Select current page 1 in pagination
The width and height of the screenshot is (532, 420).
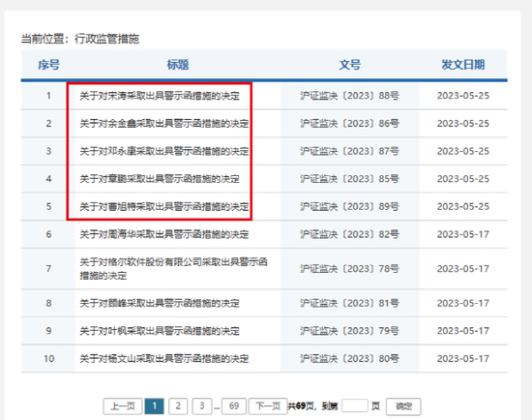point(155,406)
